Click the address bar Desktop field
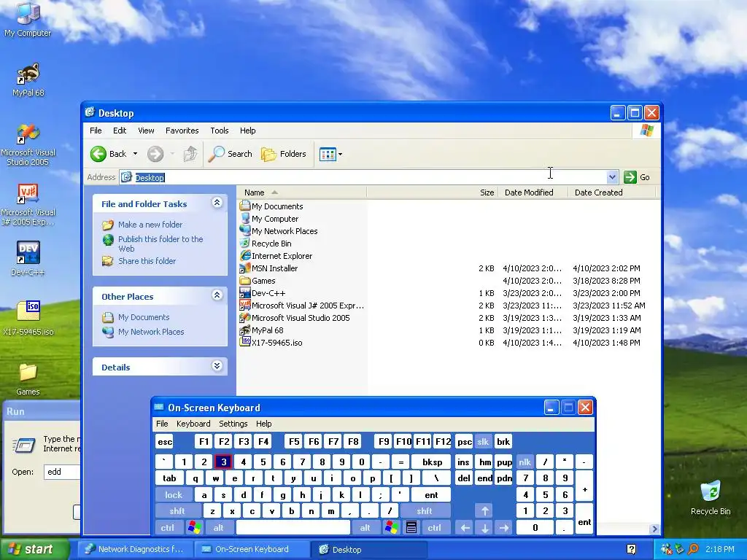Image resolution: width=747 pixels, height=560 pixels. [364, 177]
